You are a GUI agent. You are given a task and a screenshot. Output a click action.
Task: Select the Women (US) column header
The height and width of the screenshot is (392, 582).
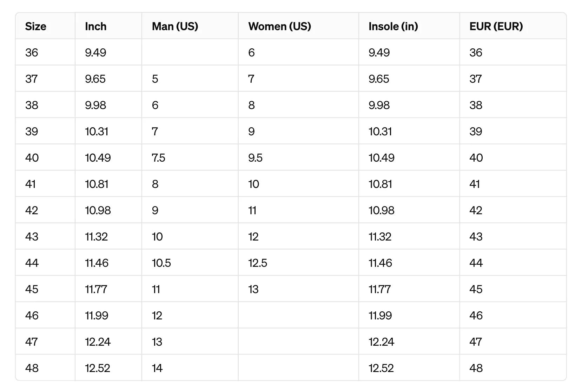coord(279,26)
